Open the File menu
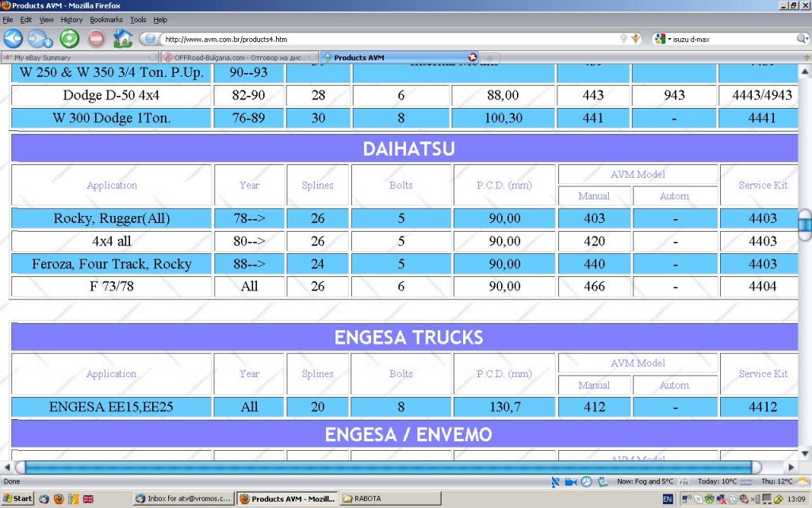The image size is (812, 508). pos(8,20)
